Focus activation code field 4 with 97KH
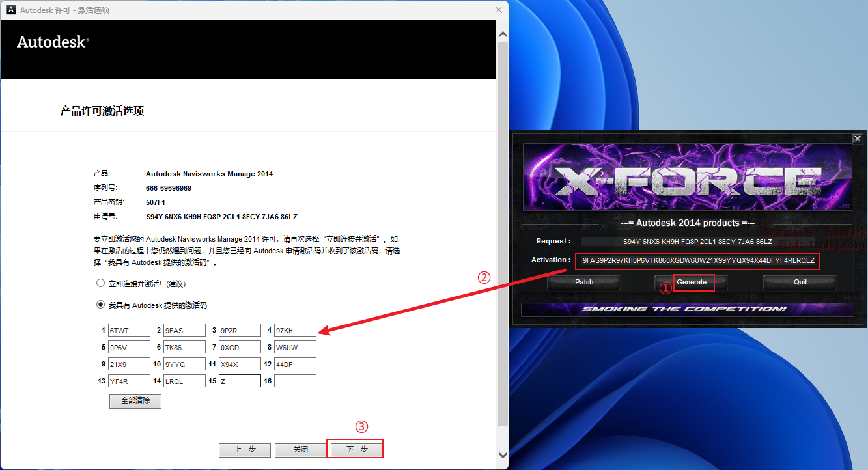 [x=295, y=330]
